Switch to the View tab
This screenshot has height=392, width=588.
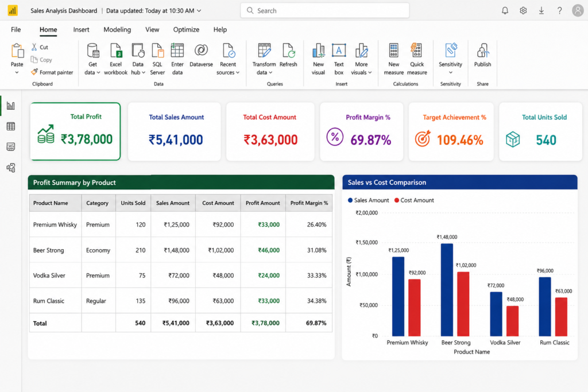[x=152, y=30]
